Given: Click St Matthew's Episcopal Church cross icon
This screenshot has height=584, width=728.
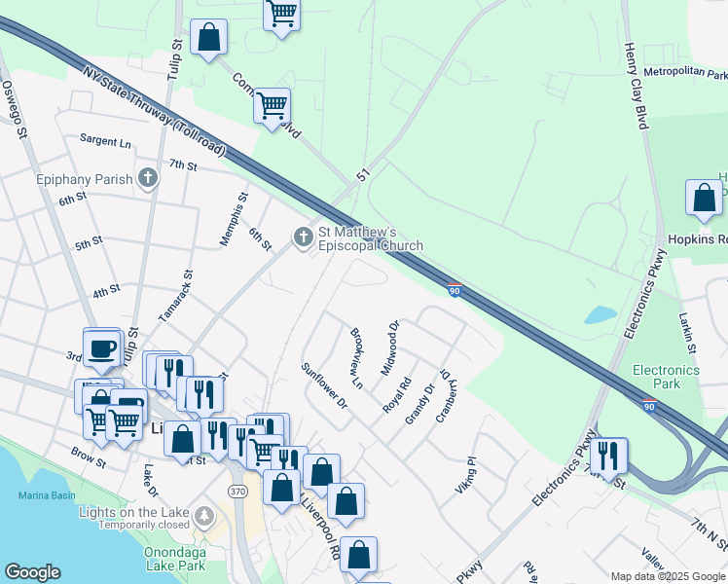Looking at the screenshot, I should tap(303, 237).
